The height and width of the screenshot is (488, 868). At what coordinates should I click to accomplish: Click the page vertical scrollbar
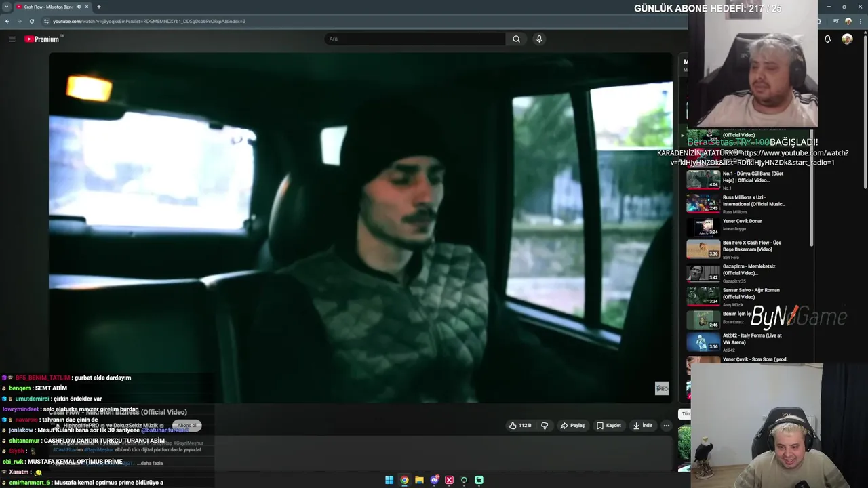click(864, 112)
